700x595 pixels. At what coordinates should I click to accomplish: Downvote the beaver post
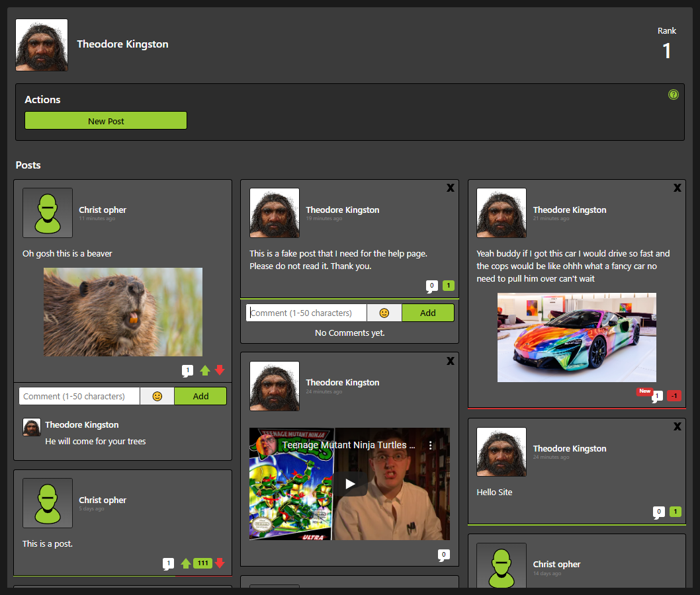point(220,371)
